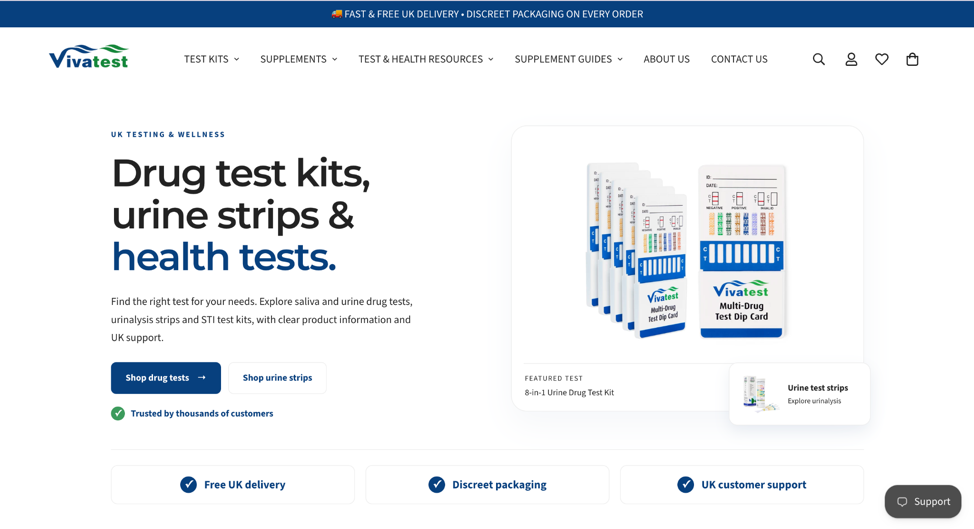Screen dimensions: 974x529
Task: Click Explore urinalysis text
Action: (x=814, y=401)
